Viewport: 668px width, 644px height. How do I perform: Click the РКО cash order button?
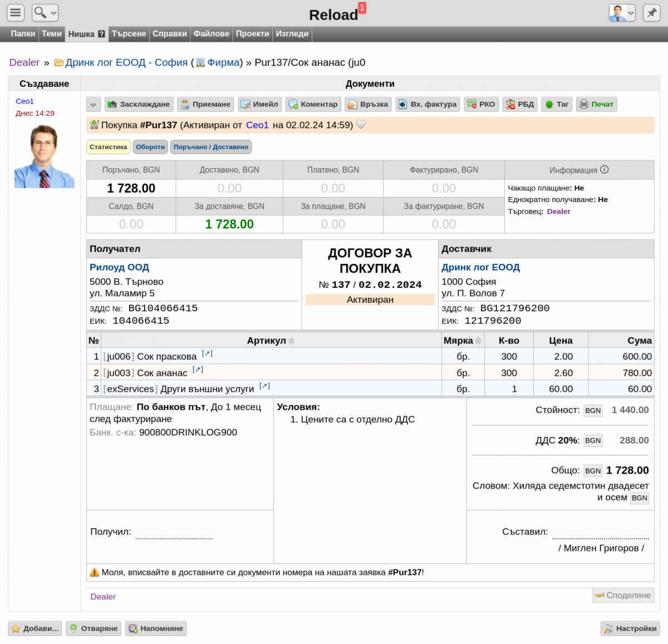click(x=481, y=105)
